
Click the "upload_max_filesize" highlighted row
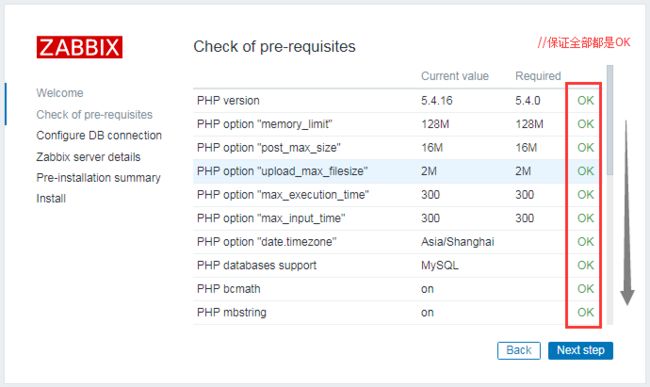point(395,171)
